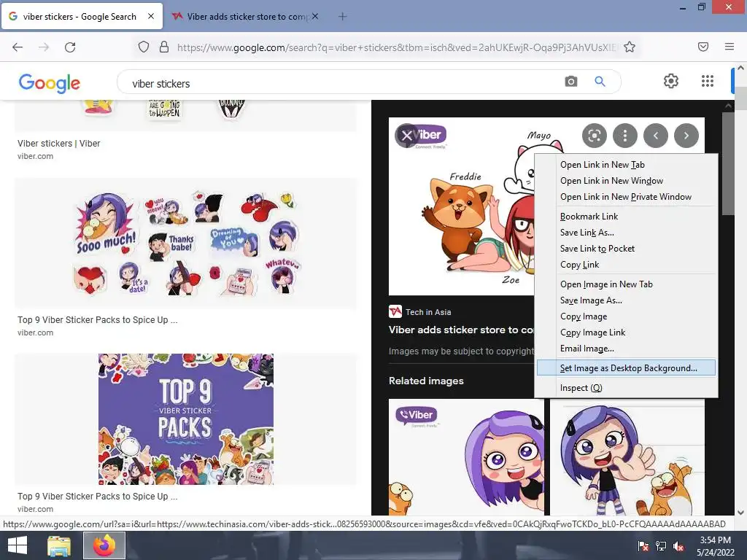747x560 pixels.
Task: Close the Viber adds sticker store tab
Action: click(315, 16)
